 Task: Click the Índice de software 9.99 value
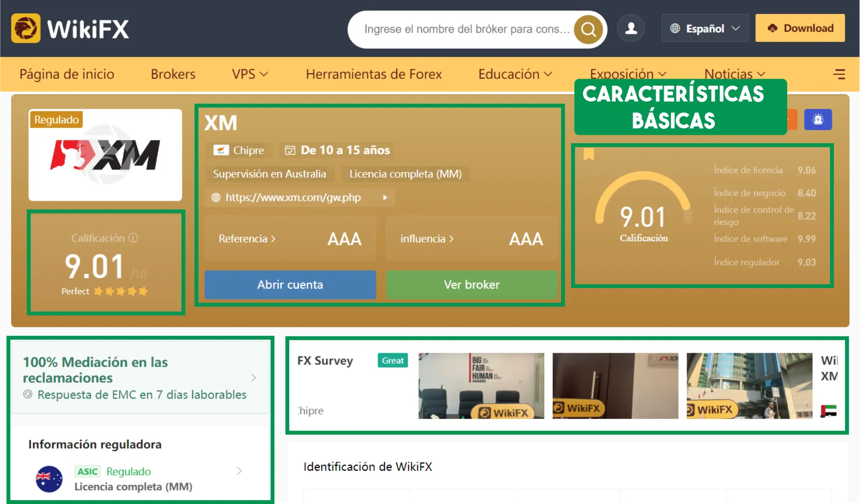[806, 239]
